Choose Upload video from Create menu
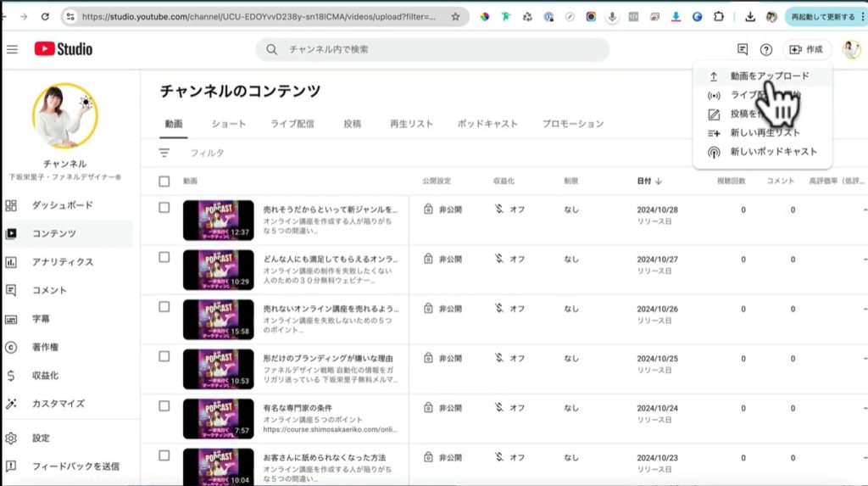The image size is (868, 486). 769,75
